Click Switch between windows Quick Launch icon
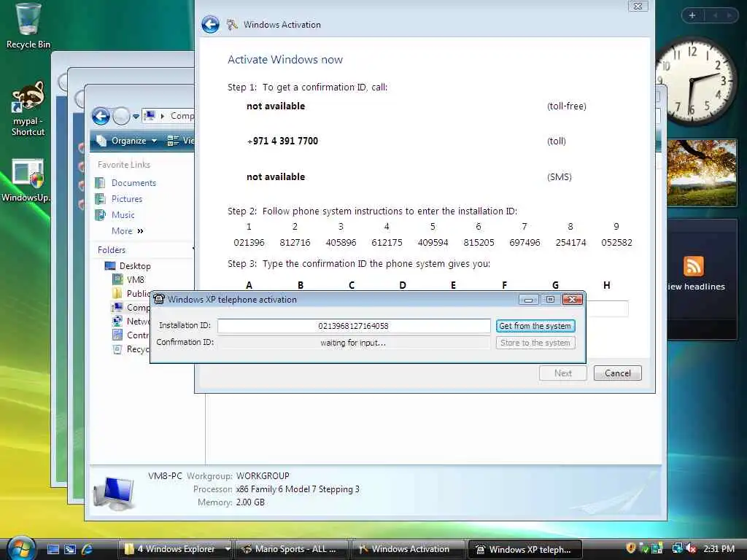 coord(70,549)
